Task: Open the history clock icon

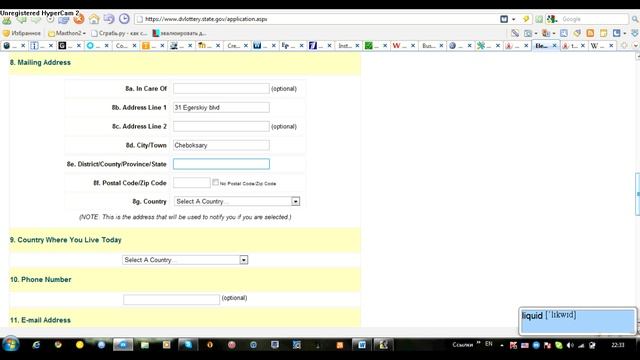Action: click(124, 19)
